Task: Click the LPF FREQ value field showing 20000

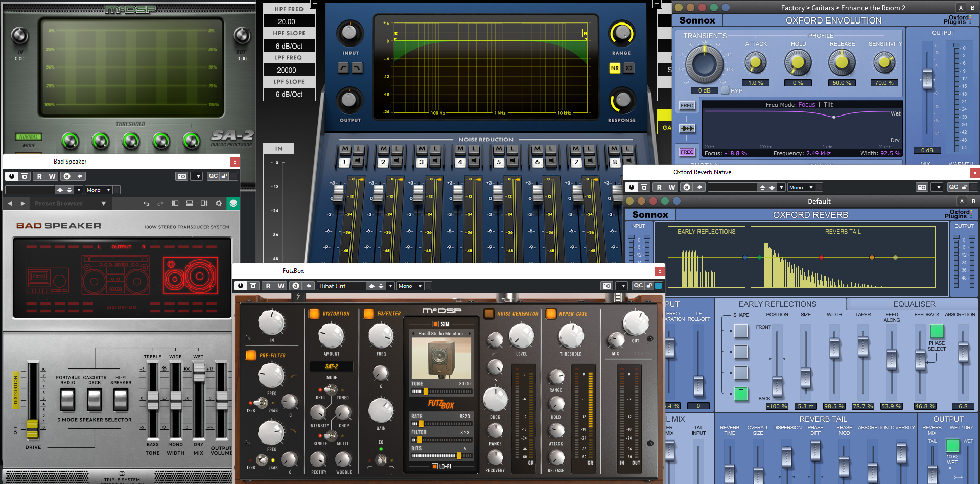Action: point(289,70)
